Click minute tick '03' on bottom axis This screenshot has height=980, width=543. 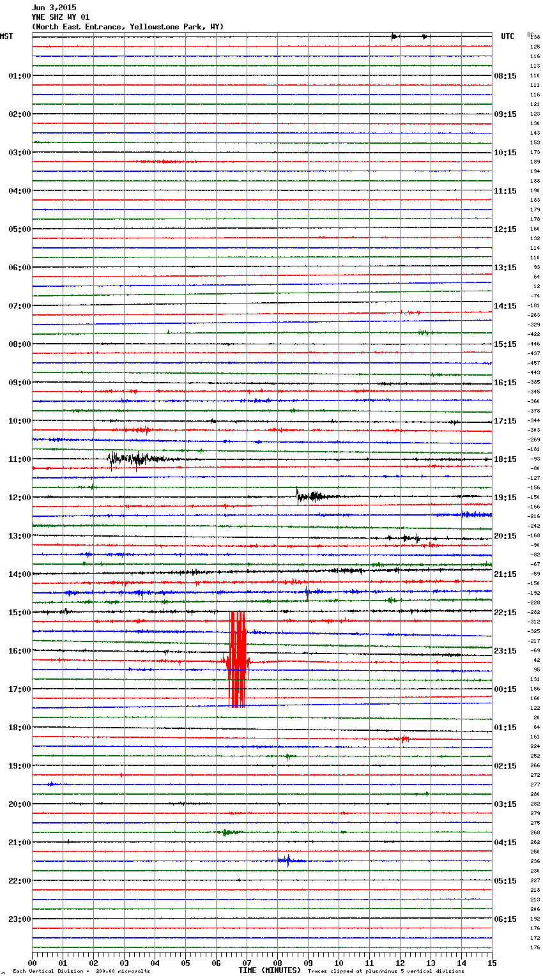pos(125,963)
